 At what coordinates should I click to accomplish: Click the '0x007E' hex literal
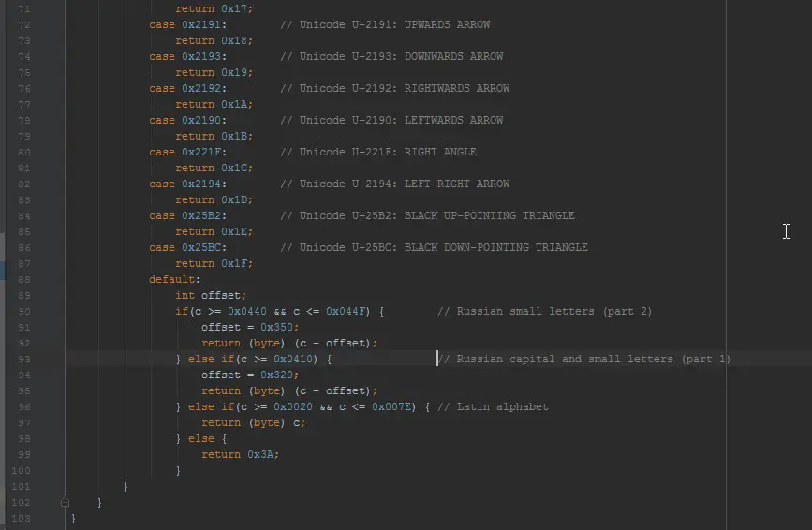coord(391,407)
